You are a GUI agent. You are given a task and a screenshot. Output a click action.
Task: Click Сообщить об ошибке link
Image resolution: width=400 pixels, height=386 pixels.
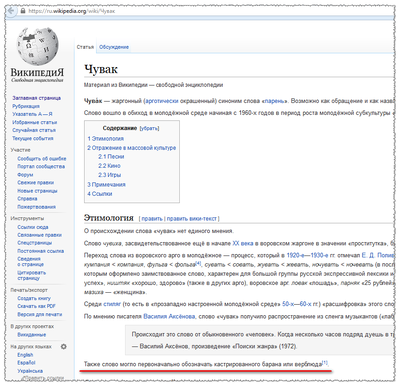coord(42,159)
